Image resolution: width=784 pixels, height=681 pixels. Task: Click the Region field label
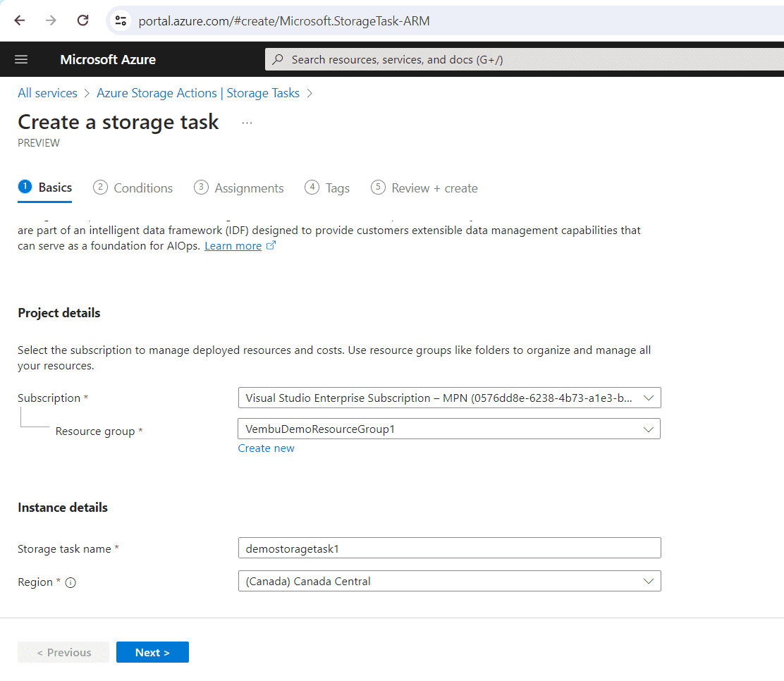[x=35, y=582]
